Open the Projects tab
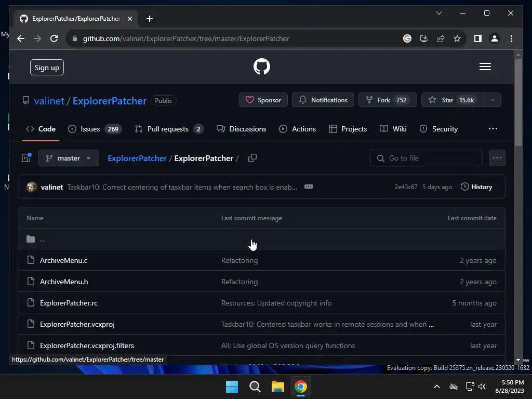Viewport: 532px width, 399px height. pos(348,129)
